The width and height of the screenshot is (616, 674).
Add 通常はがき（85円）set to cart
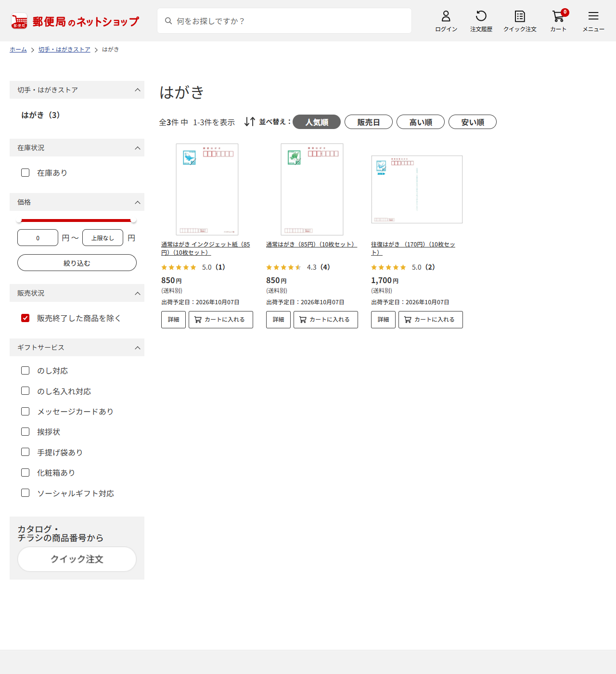[x=326, y=320]
